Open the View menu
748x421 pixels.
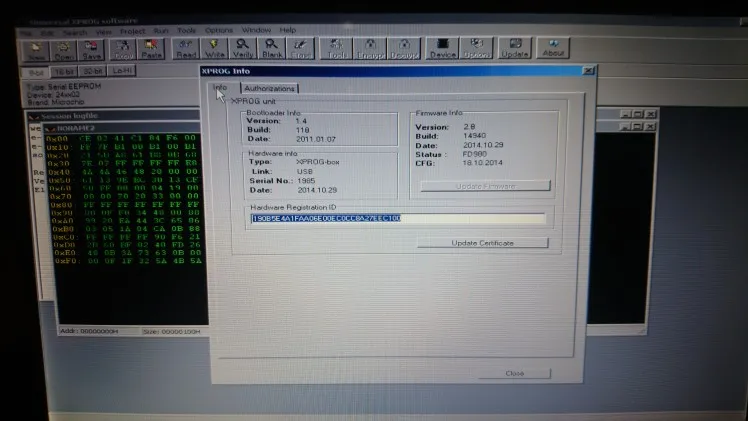click(104, 32)
